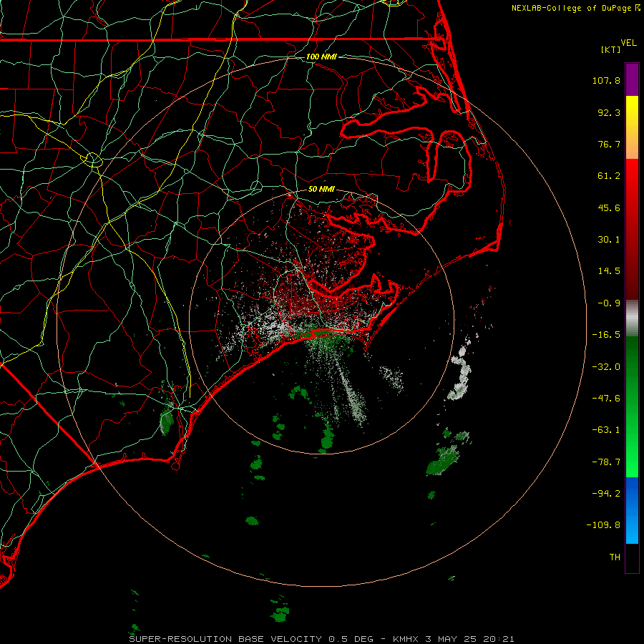Image resolution: width=644 pixels, height=644 pixels.
Task: Click the TH threshold label
Action: pyautogui.click(x=615, y=557)
